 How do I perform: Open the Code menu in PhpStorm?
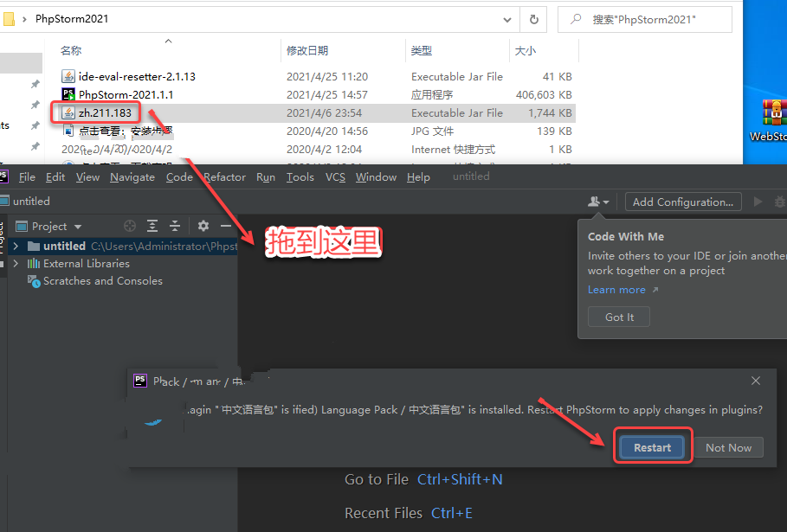(x=179, y=177)
